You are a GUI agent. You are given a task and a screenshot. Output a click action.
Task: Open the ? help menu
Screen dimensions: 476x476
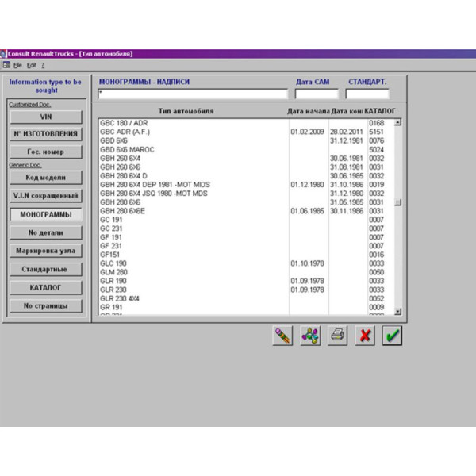point(43,64)
